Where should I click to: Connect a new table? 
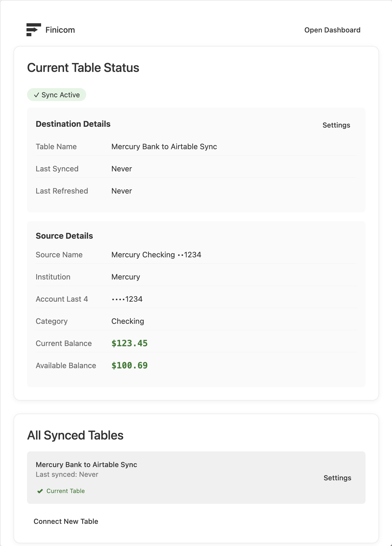coord(66,521)
